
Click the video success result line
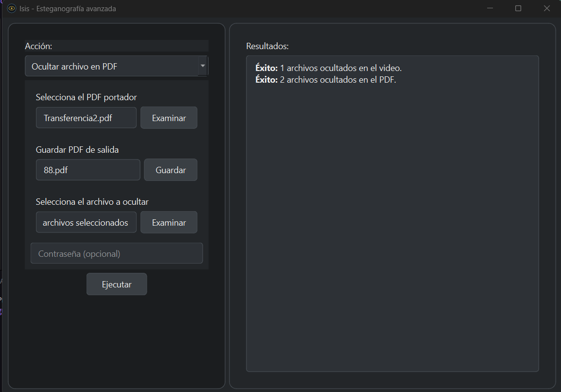pos(329,68)
